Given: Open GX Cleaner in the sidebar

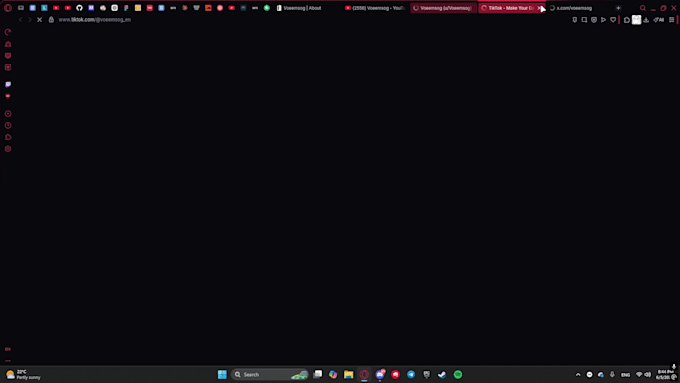Looking at the screenshot, I should tap(8, 44).
